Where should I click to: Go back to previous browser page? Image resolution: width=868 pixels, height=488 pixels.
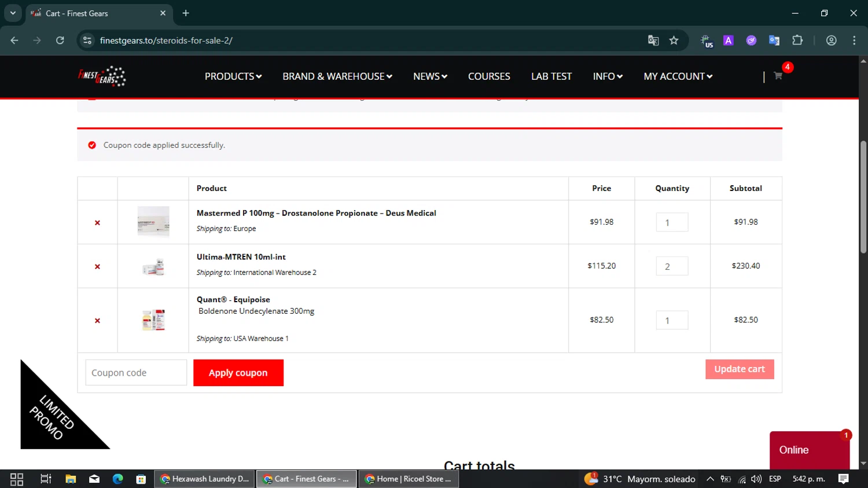pyautogui.click(x=14, y=41)
